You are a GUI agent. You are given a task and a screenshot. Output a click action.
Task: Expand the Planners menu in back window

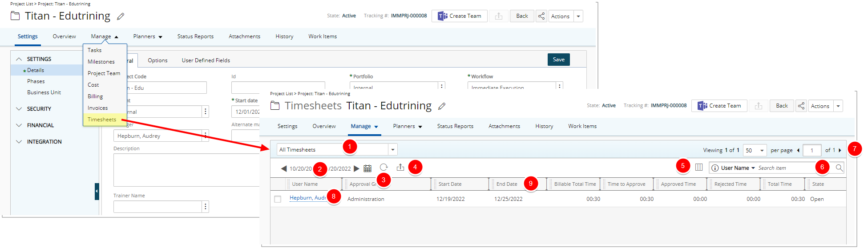[148, 36]
